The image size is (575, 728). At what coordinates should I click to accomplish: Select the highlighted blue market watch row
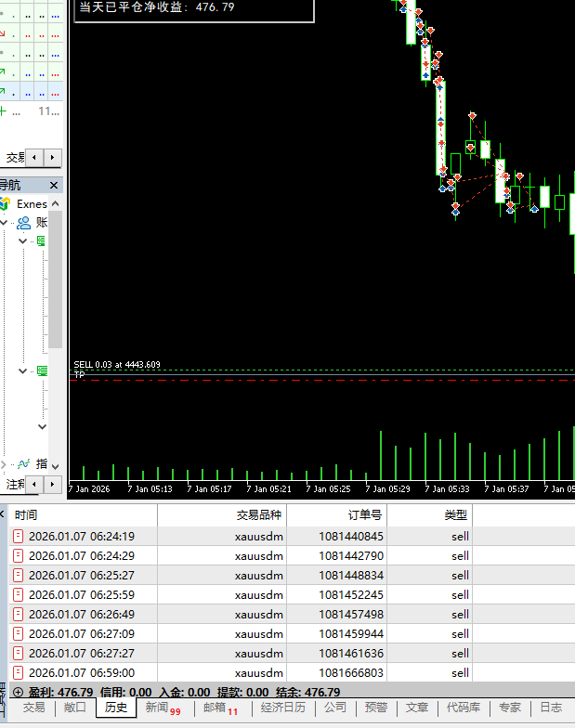point(32,93)
